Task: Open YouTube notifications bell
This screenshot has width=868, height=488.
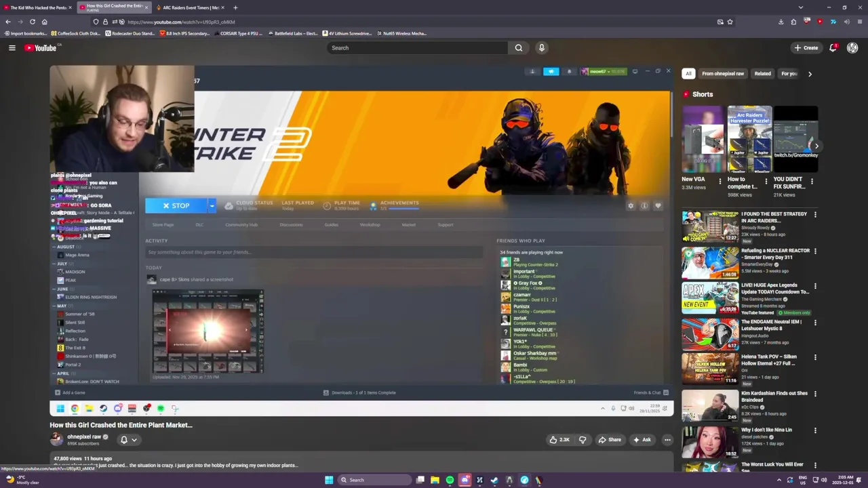Action: pyautogui.click(x=833, y=47)
